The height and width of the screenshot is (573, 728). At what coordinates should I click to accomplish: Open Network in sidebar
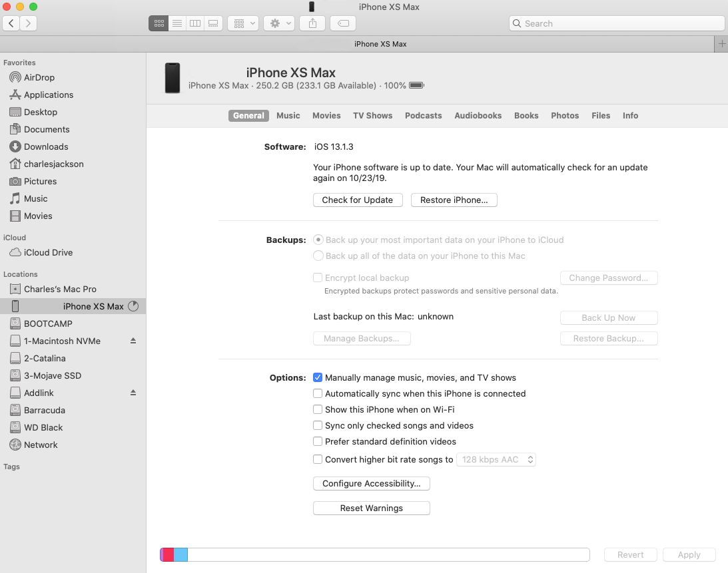pos(73,445)
